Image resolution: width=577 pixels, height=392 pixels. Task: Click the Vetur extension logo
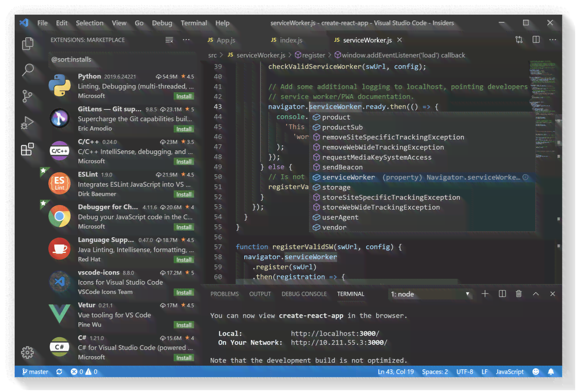(59, 314)
